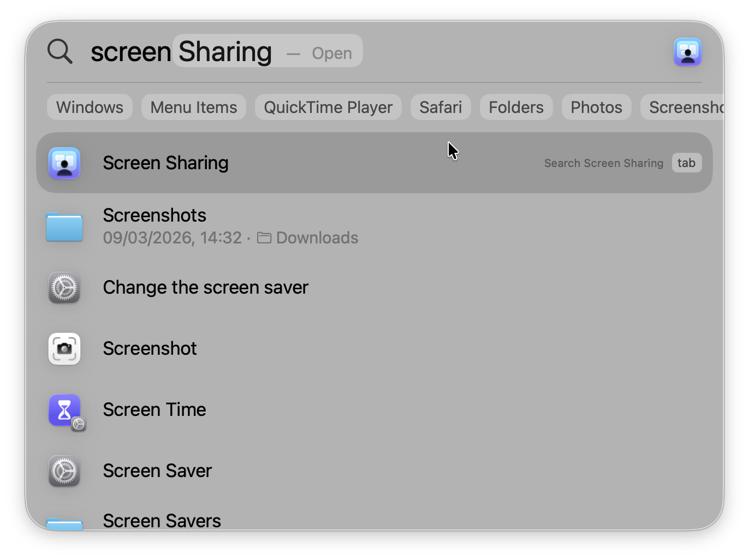Click the Screenshot camera app icon
749x560 pixels.
pos(64,349)
